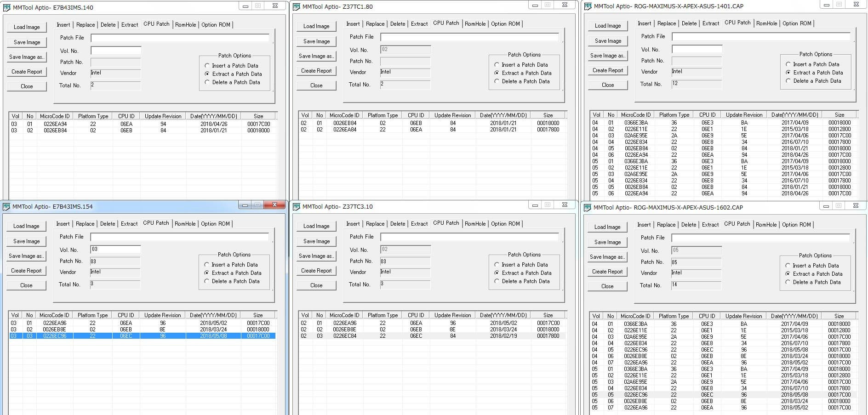Click MMTool app icon in Z37TC1.80 title bar
868x415 pixels.
coord(297,6)
